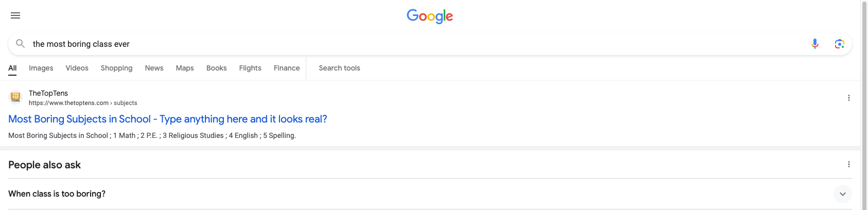Screen dimensions: 868x210
Task: Select the Books tab
Action: pos(216,68)
